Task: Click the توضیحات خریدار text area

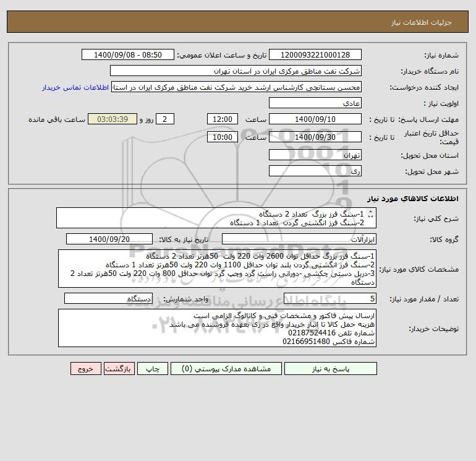Action: click(217, 328)
